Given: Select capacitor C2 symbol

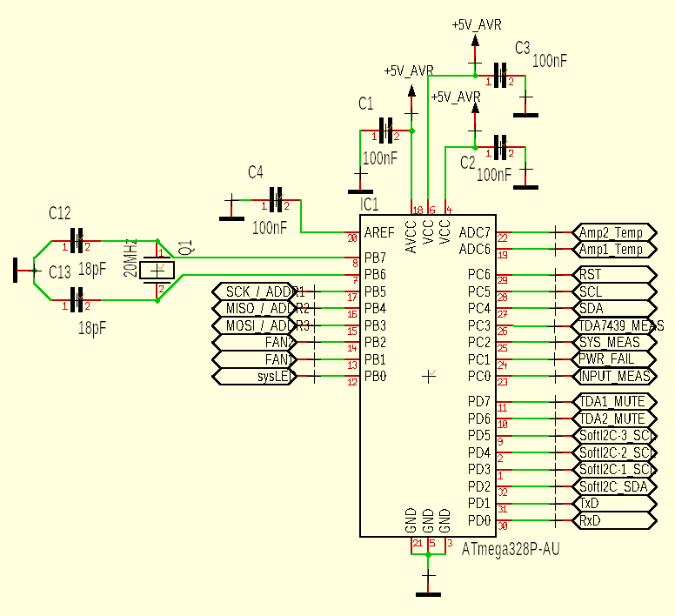Looking at the screenshot, I should point(500,147).
